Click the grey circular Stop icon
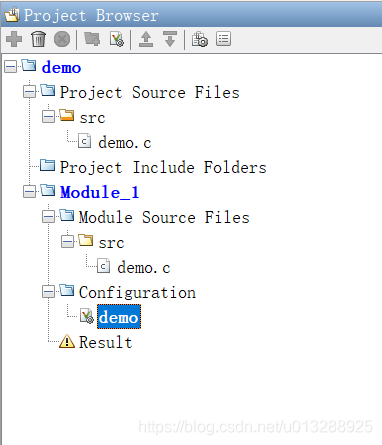Screen dimensions: 382x445 62,39
